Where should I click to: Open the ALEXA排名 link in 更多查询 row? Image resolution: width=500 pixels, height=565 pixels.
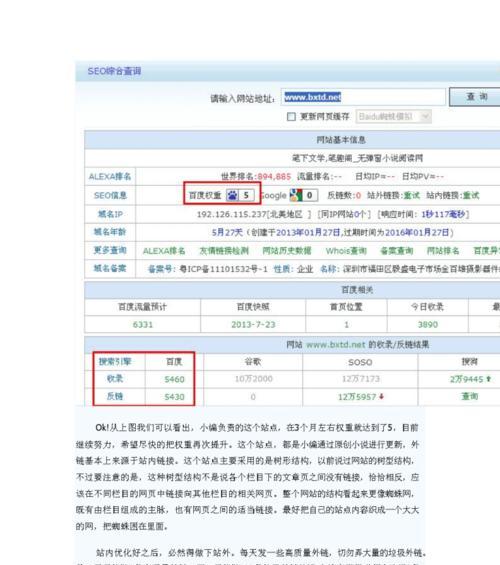point(164,251)
